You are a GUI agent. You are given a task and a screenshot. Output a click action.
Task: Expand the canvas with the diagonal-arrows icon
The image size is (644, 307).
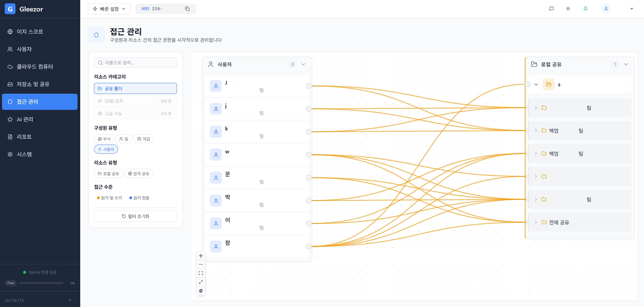click(201, 282)
